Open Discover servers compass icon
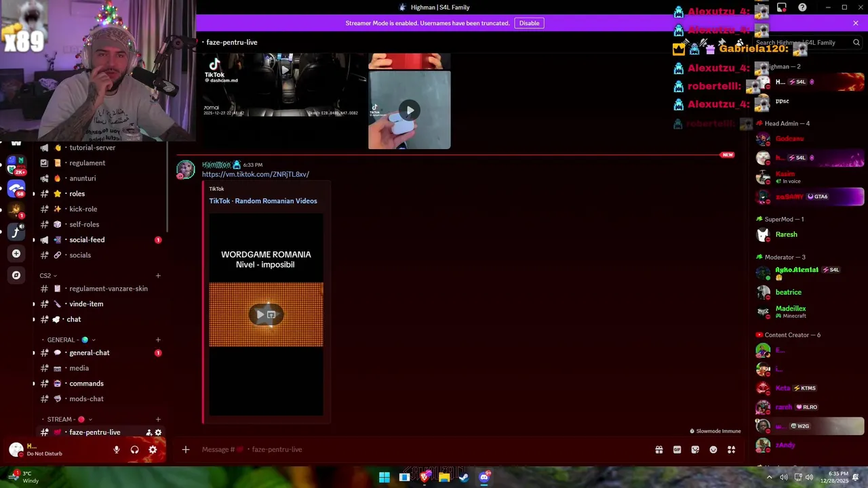The width and height of the screenshot is (868, 488). 16,275
